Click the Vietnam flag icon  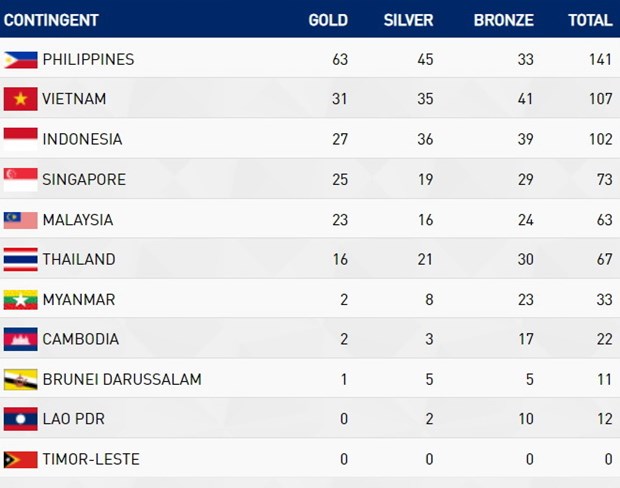[21, 99]
